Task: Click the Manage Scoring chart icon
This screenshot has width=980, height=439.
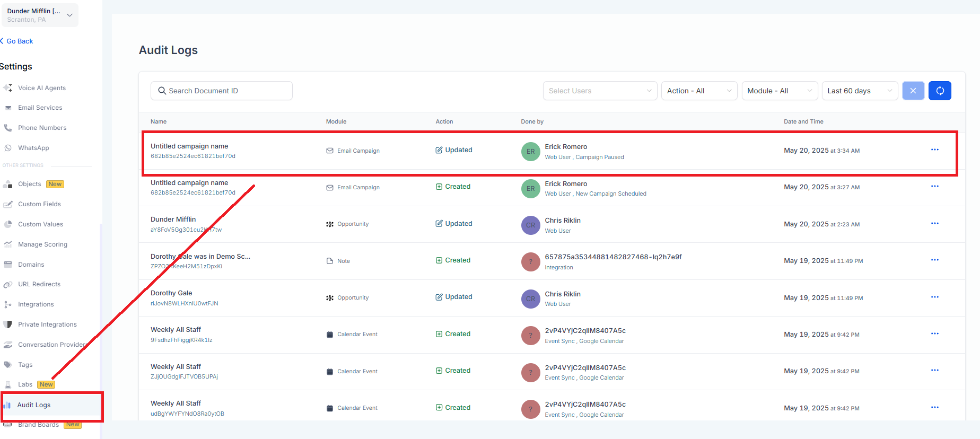Action: tap(8, 244)
